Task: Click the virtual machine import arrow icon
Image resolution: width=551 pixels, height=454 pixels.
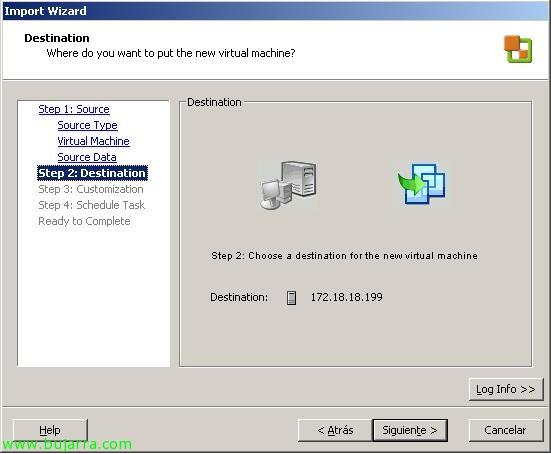Action: point(421,184)
